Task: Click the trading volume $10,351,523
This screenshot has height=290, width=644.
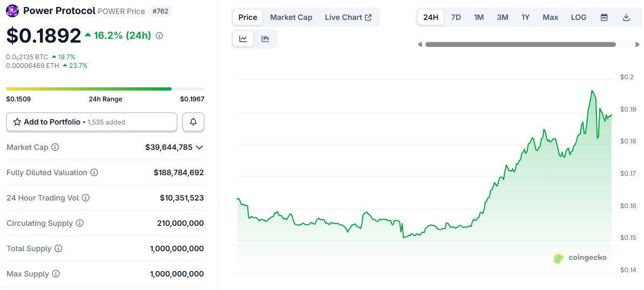Action: pyautogui.click(x=182, y=198)
